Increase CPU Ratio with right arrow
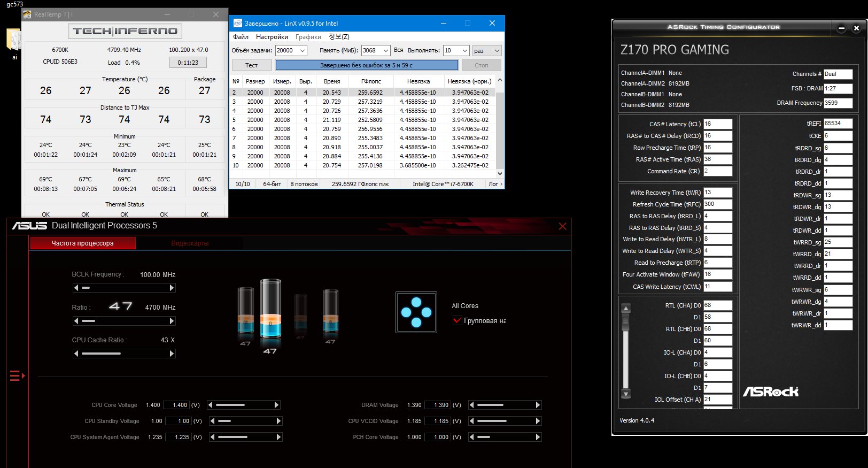This screenshot has height=468, width=868. 172,321
